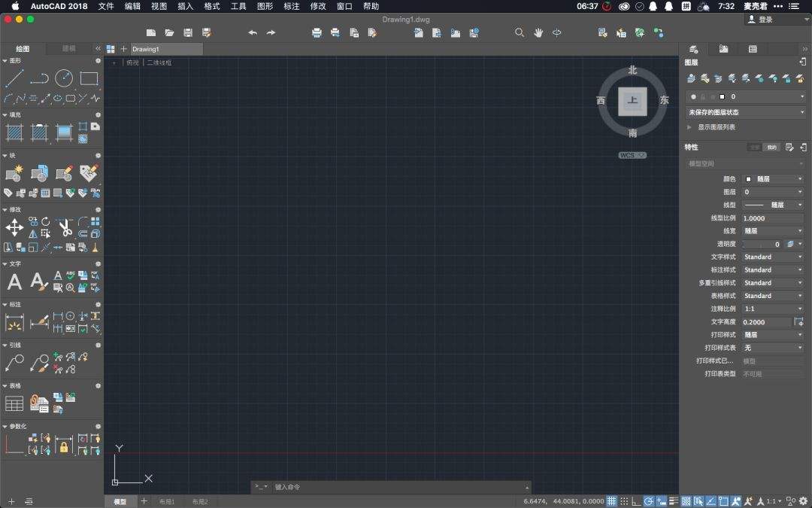Click the Open file folder icon
Image resolution: width=812 pixels, height=508 pixels.
169,32
